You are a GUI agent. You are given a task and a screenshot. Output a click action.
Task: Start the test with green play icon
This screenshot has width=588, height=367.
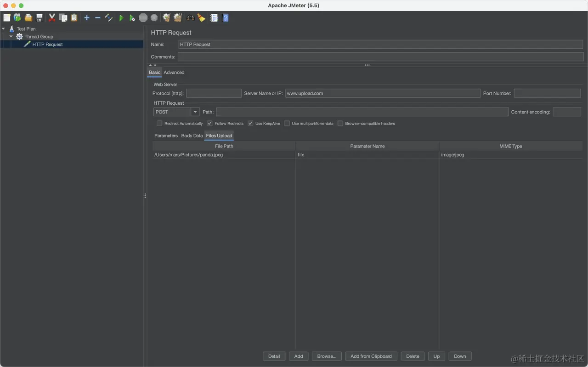coord(121,18)
